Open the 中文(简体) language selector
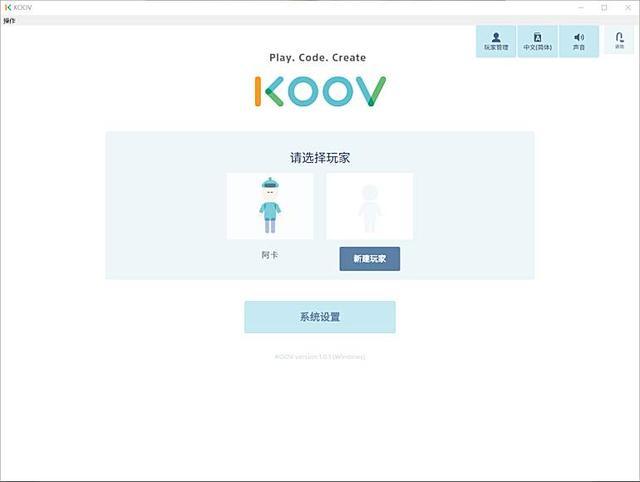 [x=538, y=41]
